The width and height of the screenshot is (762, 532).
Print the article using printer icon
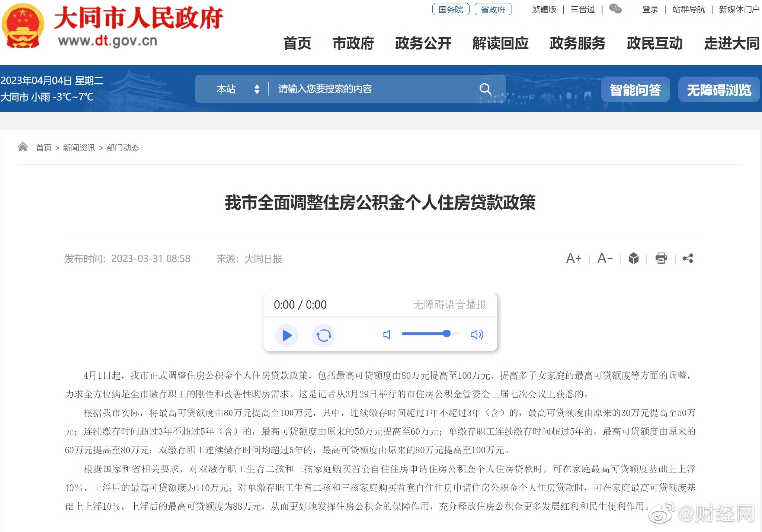[661, 258]
